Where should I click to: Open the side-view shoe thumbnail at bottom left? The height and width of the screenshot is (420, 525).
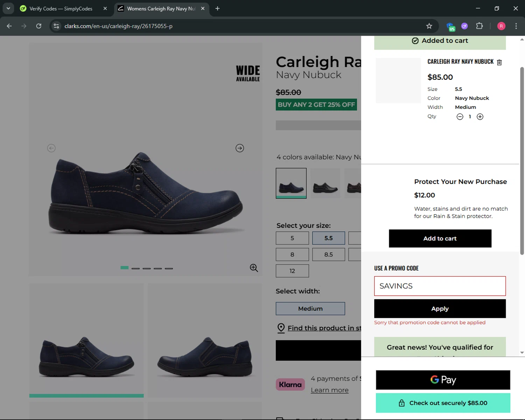point(86,340)
